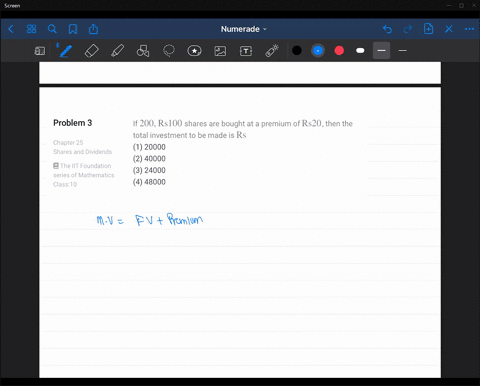This screenshot has width=480, height=386.
Task: Select the thin stroke width
Action: tap(403, 51)
